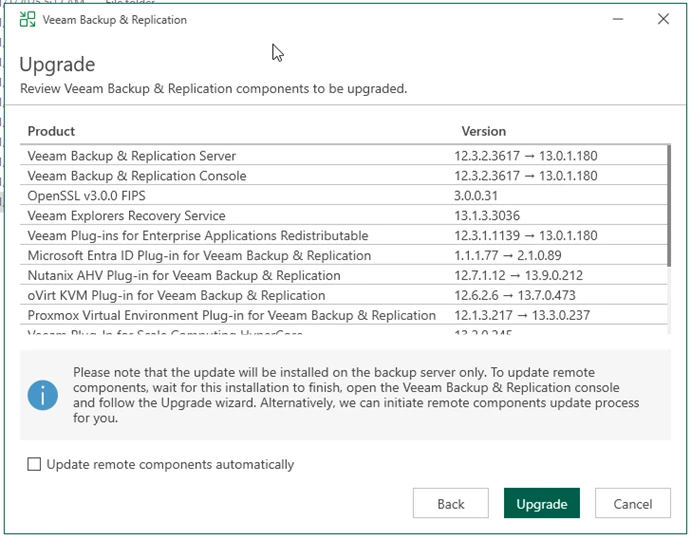Click the Upgrade button
691x540 pixels.
click(x=541, y=504)
